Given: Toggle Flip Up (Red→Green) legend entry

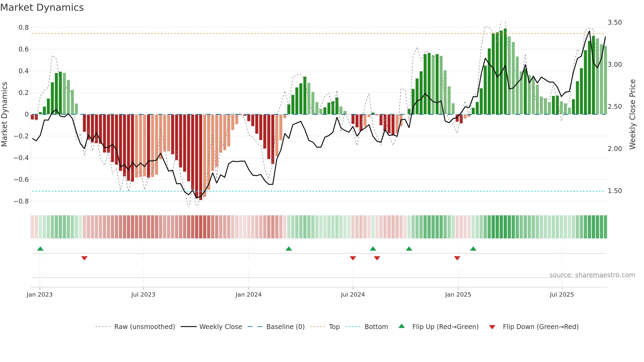Looking at the screenshot, I should tap(438, 327).
